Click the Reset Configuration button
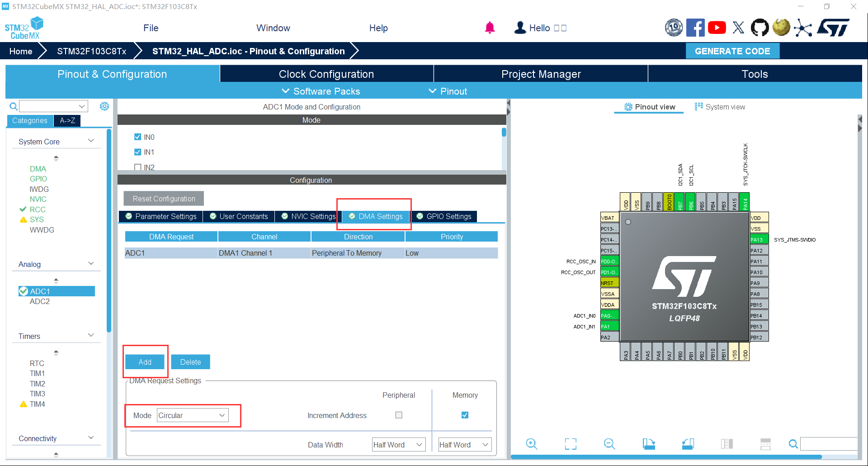868x466 pixels. [x=164, y=199]
